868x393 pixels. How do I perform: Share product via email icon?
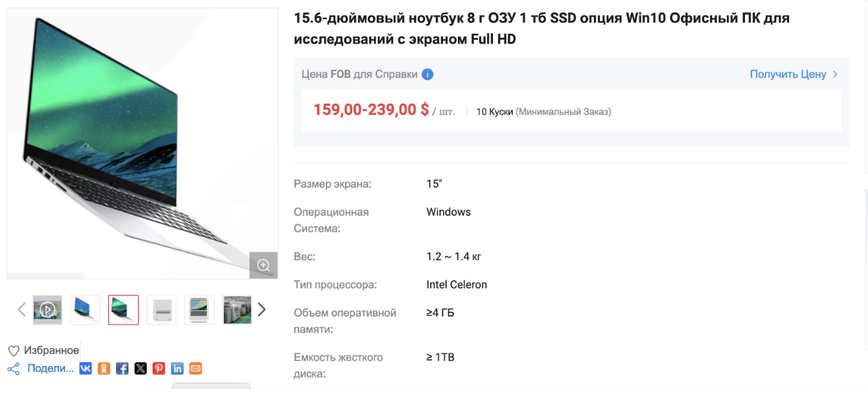click(x=196, y=369)
